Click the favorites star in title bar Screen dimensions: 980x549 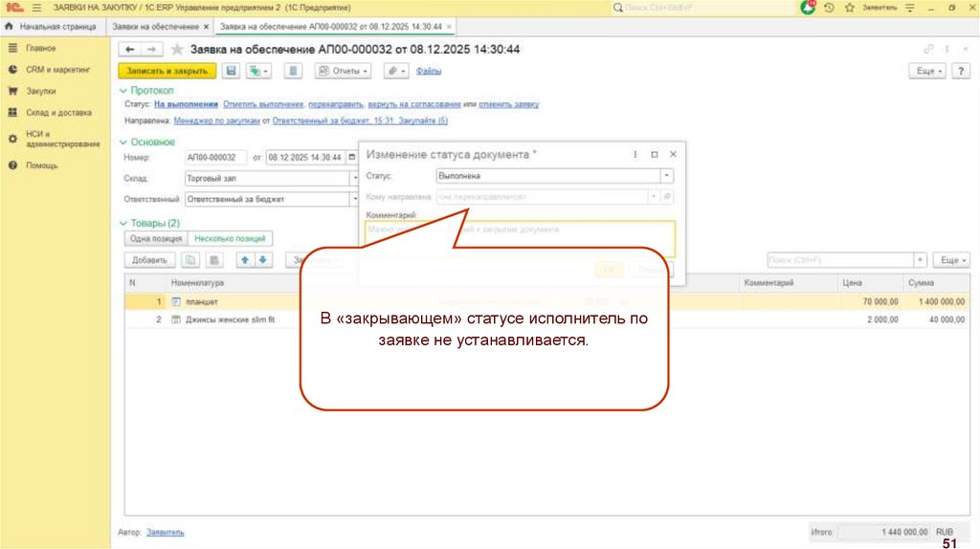tap(849, 7)
